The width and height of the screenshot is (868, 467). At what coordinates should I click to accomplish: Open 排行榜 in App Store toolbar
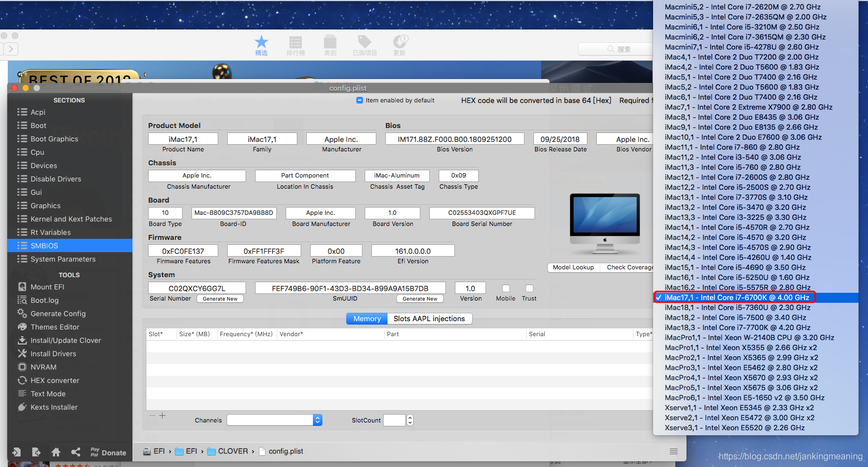(x=296, y=45)
